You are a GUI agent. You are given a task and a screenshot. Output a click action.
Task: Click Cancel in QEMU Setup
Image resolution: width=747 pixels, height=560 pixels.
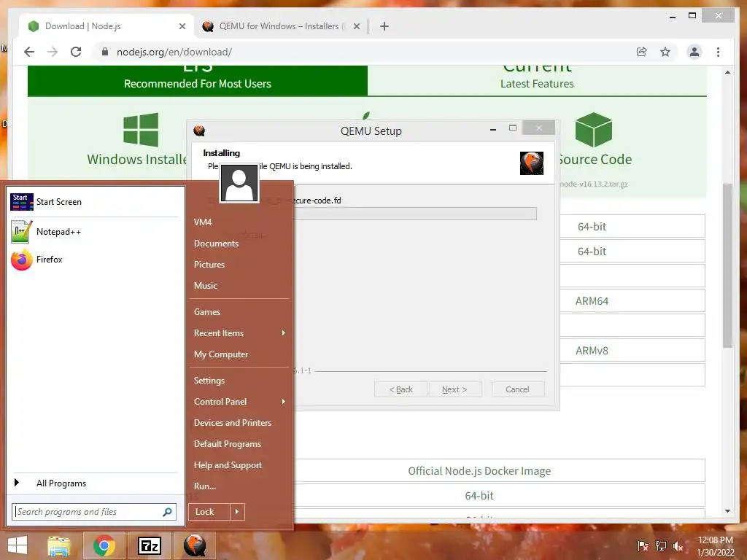click(517, 389)
